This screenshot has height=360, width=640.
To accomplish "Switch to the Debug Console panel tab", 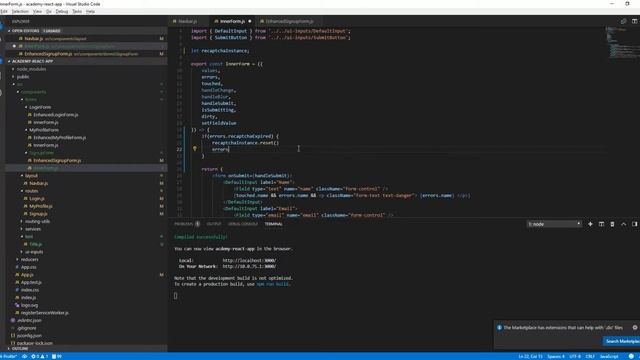I will 242,224.
